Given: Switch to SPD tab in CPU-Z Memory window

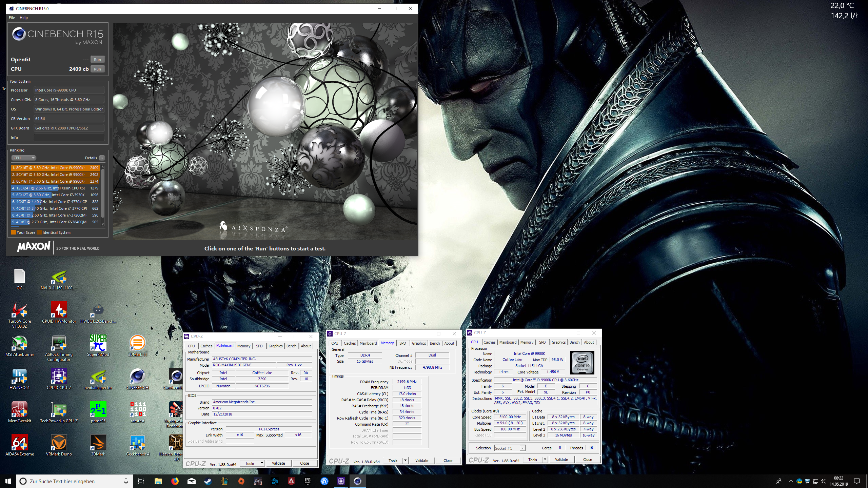Looking at the screenshot, I should pyautogui.click(x=402, y=343).
